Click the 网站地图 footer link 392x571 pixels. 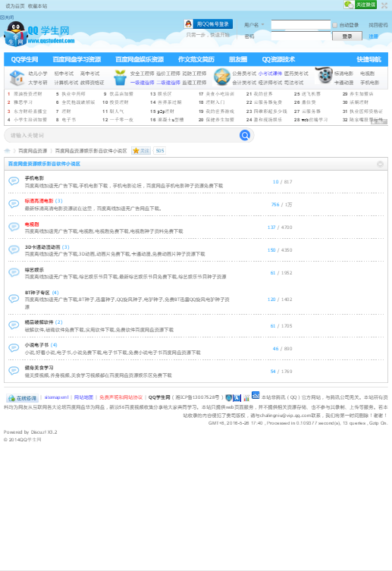tap(83, 397)
